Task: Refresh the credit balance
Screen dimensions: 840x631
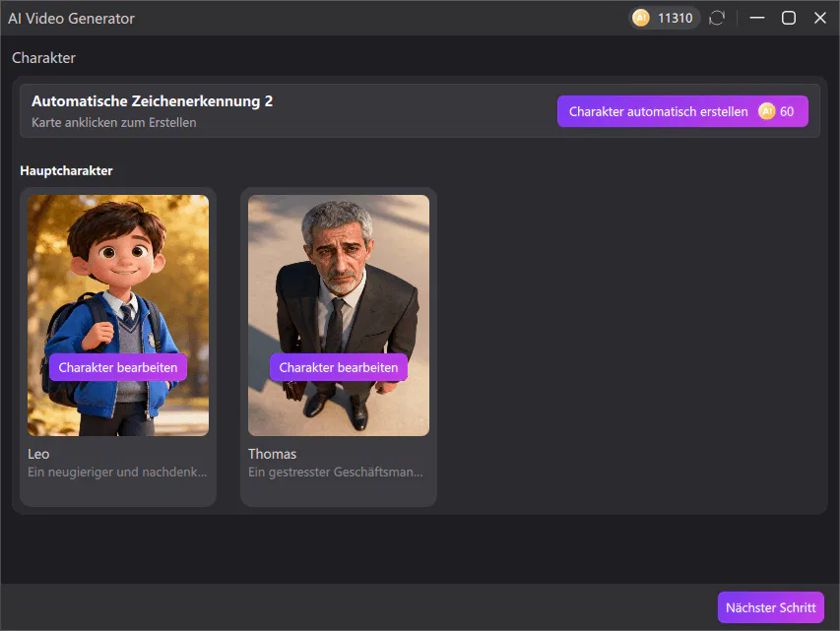Action: click(717, 18)
